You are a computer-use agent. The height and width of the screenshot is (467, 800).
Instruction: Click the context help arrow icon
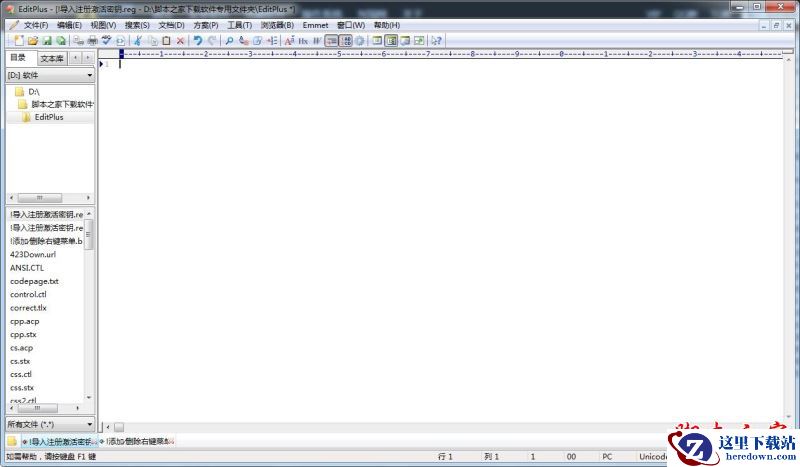tap(436, 41)
